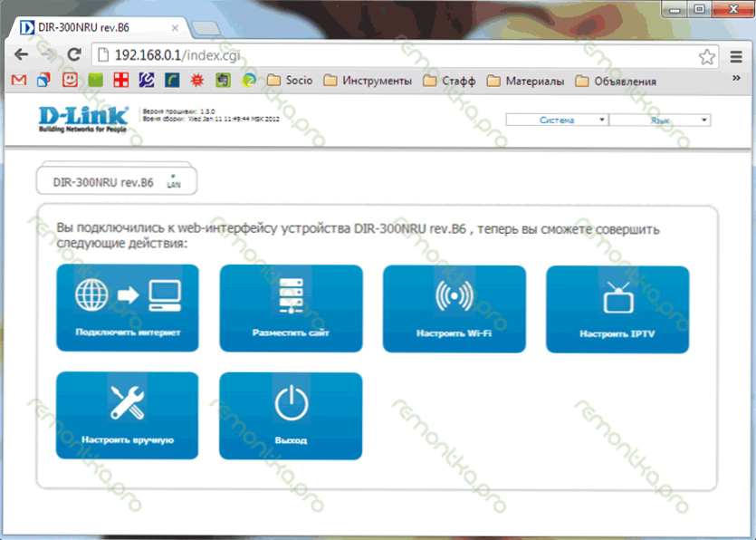Screen dimensions: 756x540
Task: Open the red smiley face bookmark
Action: [x=70, y=80]
